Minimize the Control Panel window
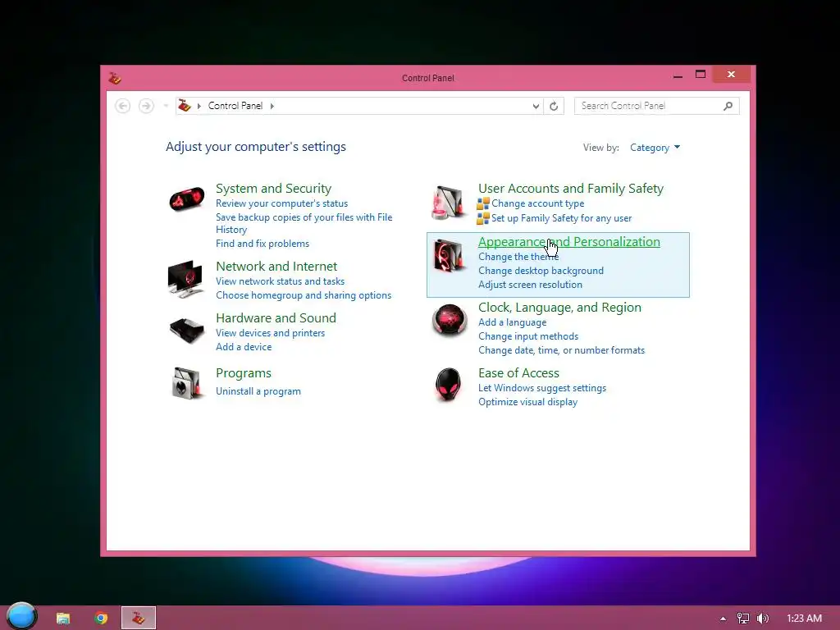The width and height of the screenshot is (840, 630). click(678, 75)
